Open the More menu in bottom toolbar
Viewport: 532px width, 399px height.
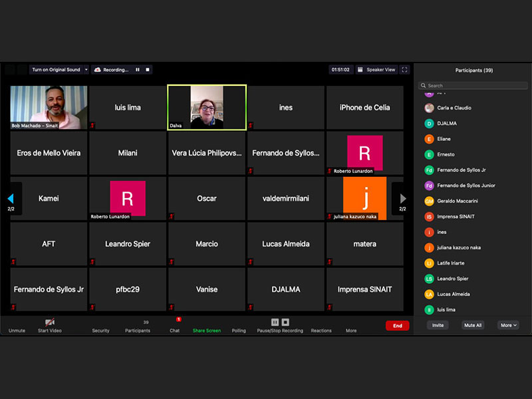point(350,325)
